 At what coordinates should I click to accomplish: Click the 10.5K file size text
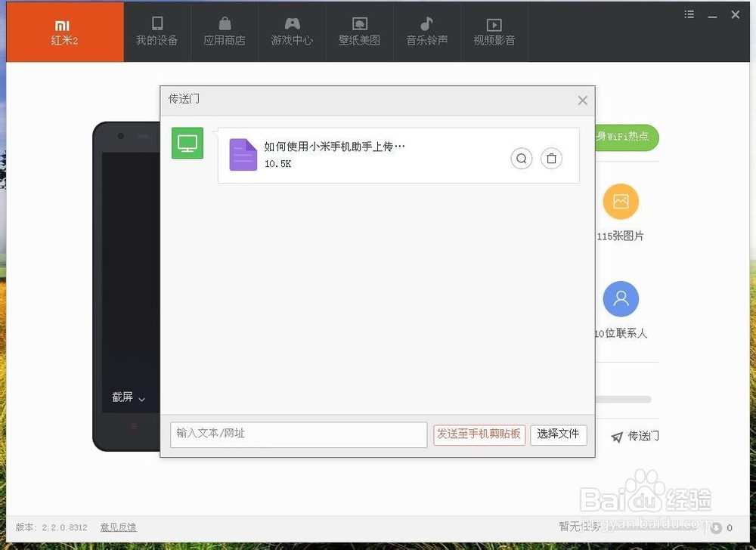tap(277, 164)
